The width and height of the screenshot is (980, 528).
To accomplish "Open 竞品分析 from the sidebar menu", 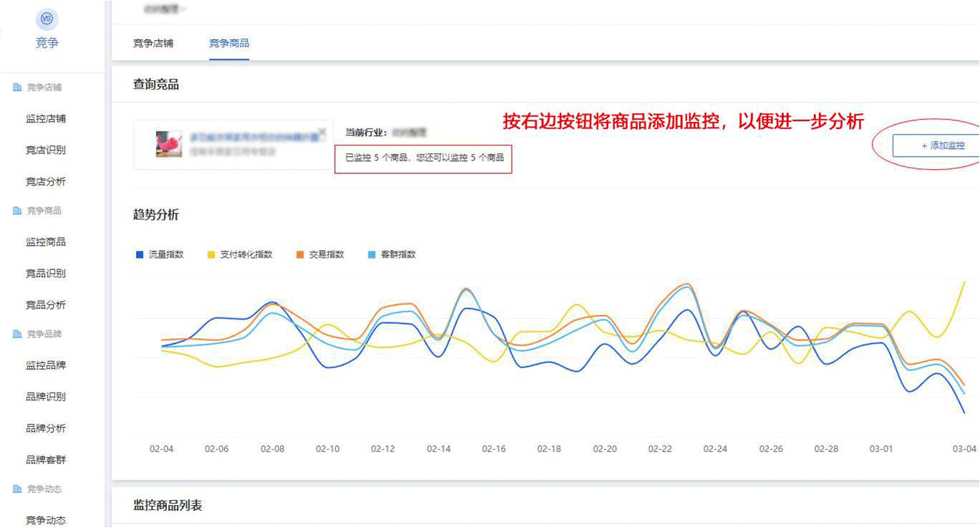I will pyautogui.click(x=46, y=305).
